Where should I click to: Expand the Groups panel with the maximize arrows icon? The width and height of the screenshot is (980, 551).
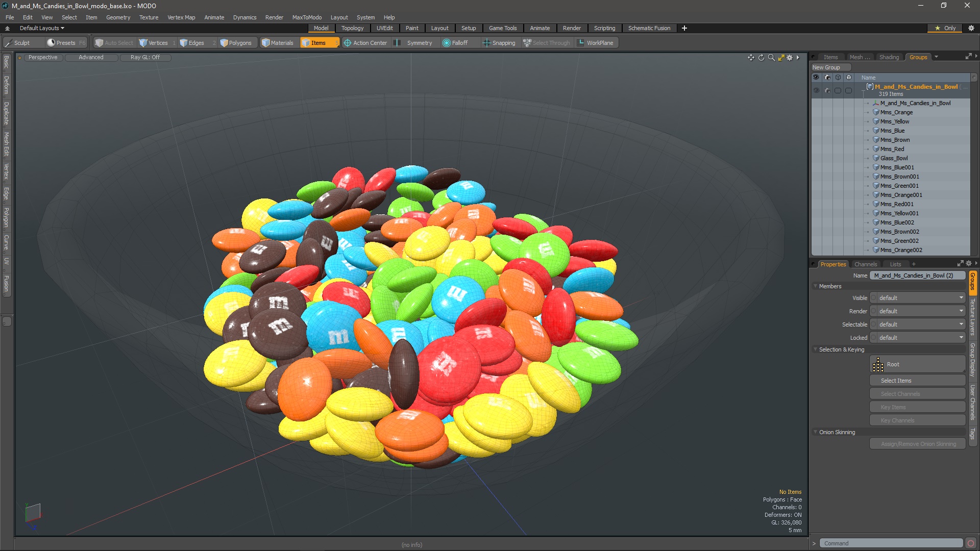(x=968, y=57)
